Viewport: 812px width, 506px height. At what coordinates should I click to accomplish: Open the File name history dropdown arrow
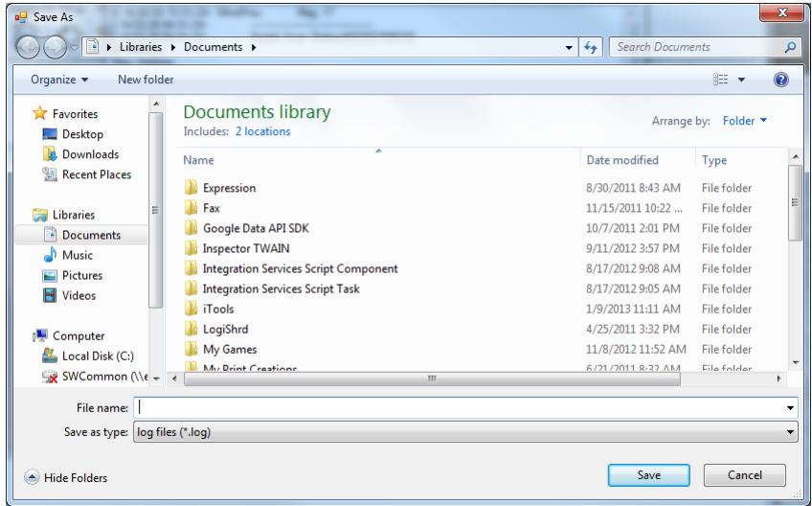point(790,408)
